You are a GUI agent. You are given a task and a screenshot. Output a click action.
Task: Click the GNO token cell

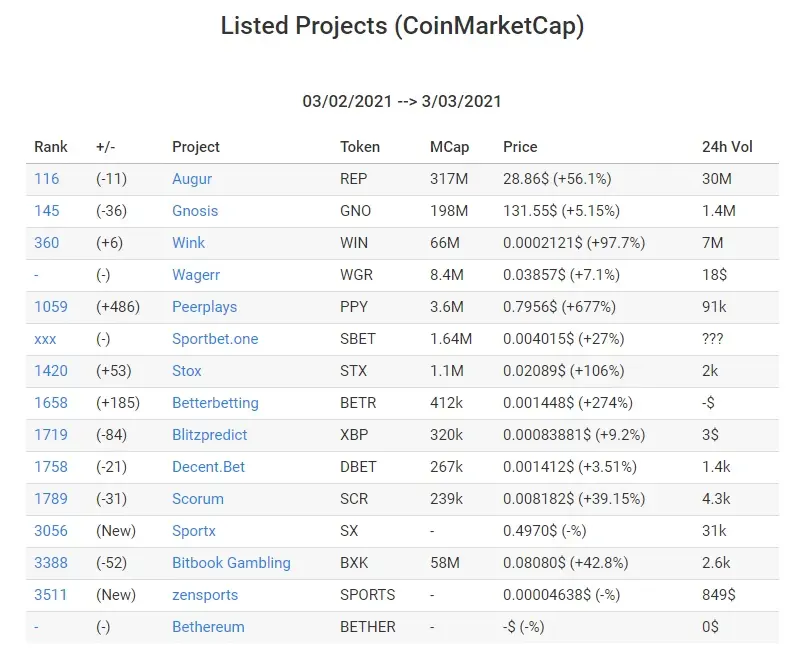355,211
